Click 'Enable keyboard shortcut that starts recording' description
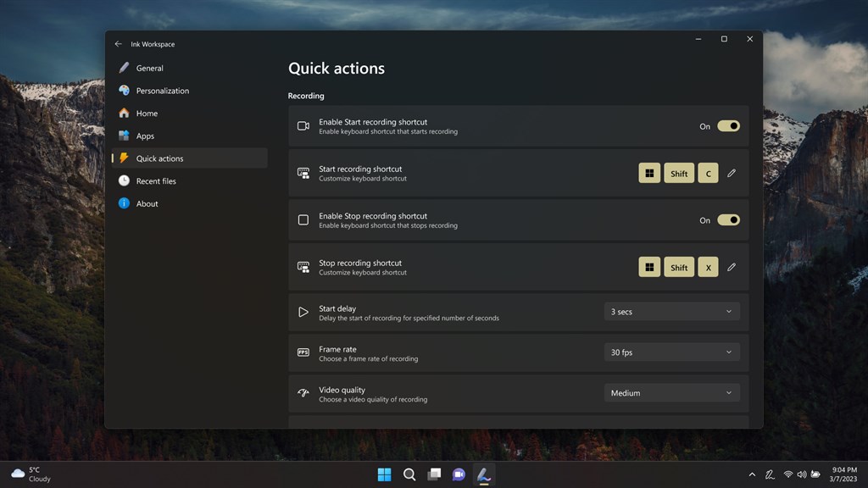The image size is (868, 488). pyautogui.click(x=388, y=131)
